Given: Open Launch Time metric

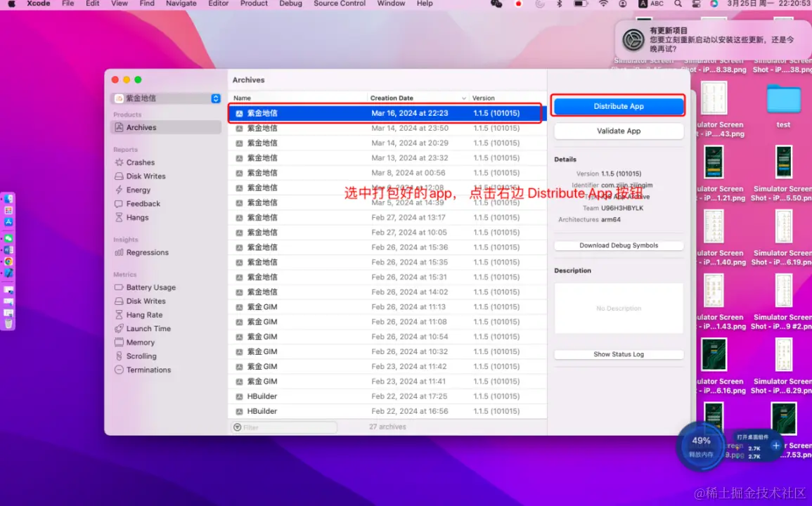Looking at the screenshot, I should tap(148, 328).
